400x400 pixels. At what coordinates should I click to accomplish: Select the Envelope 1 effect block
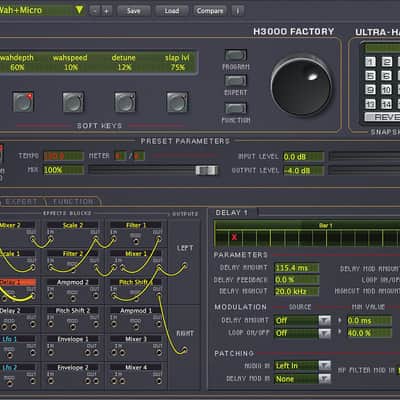[73, 339]
